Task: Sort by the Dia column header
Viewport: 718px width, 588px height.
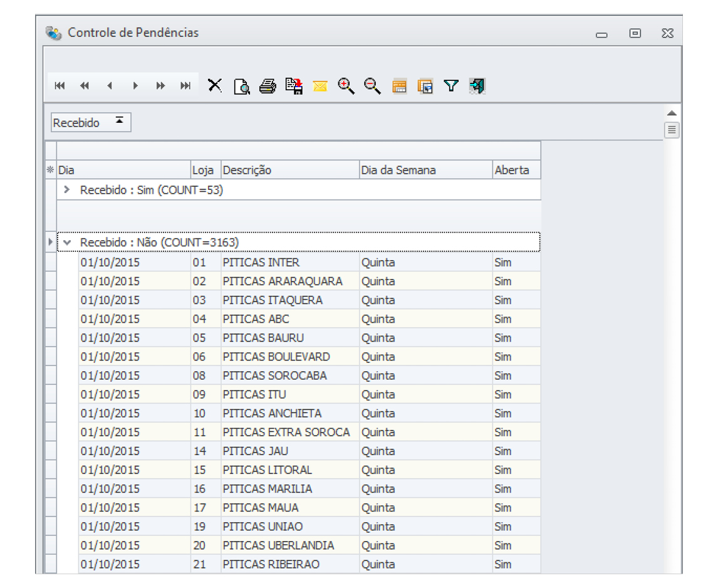Action: (x=123, y=170)
